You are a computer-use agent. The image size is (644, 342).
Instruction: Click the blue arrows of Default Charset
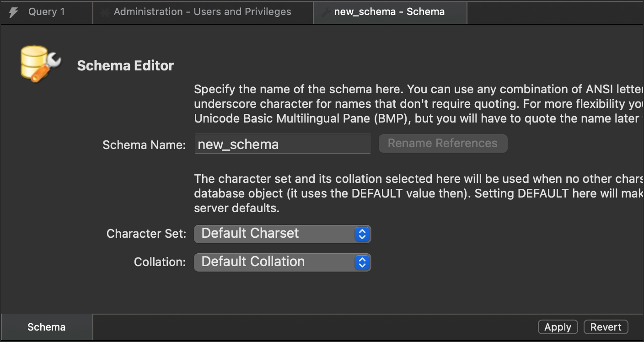(x=362, y=234)
